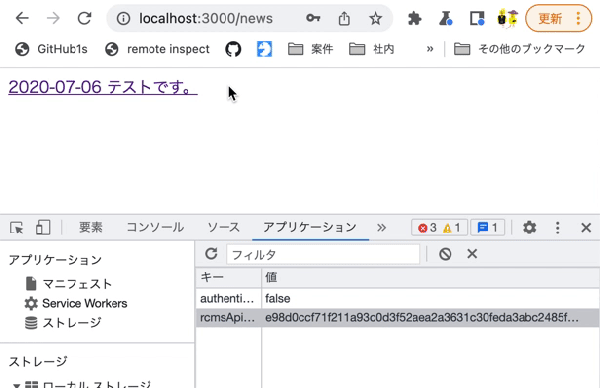
Task: Show more DevTools tabs with » chevron
Action: (381, 228)
